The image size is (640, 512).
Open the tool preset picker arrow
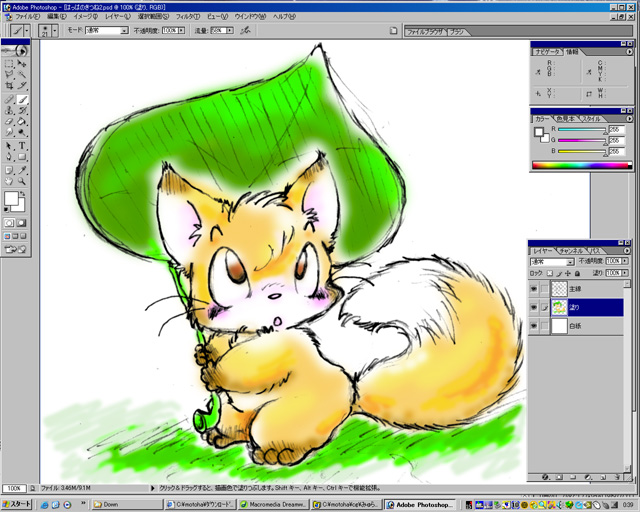27,31
